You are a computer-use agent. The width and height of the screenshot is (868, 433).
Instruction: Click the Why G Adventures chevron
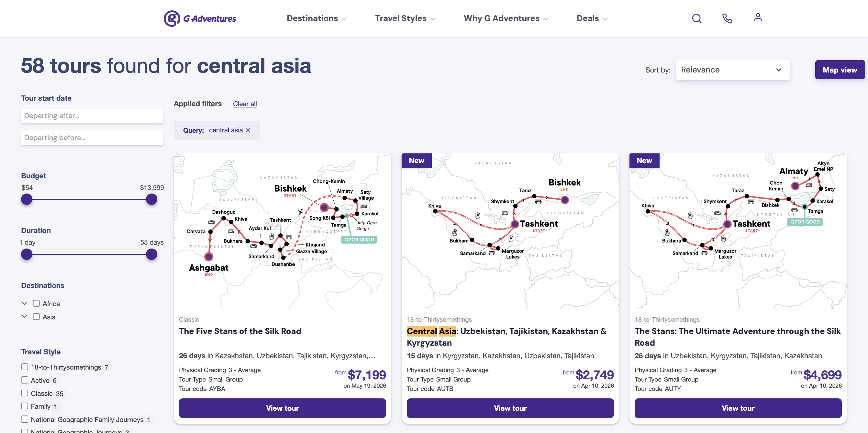(546, 19)
